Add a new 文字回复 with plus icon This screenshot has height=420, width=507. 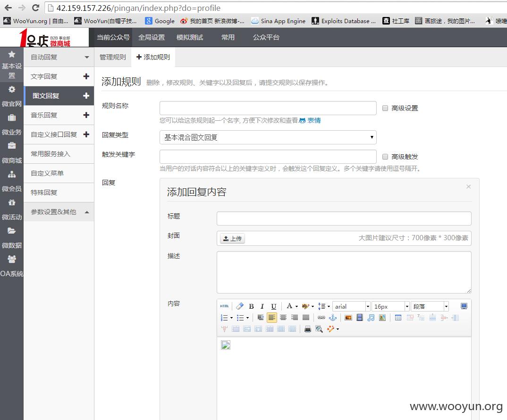tap(86, 76)
